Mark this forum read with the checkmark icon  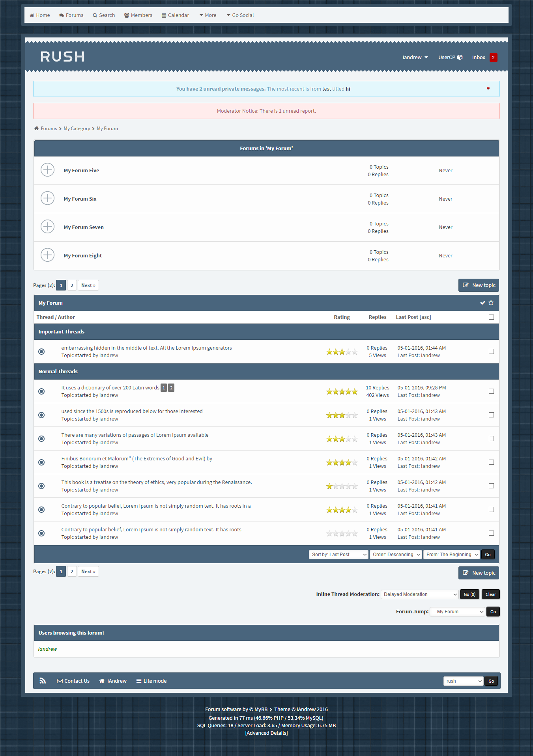[x=483, y=303]
